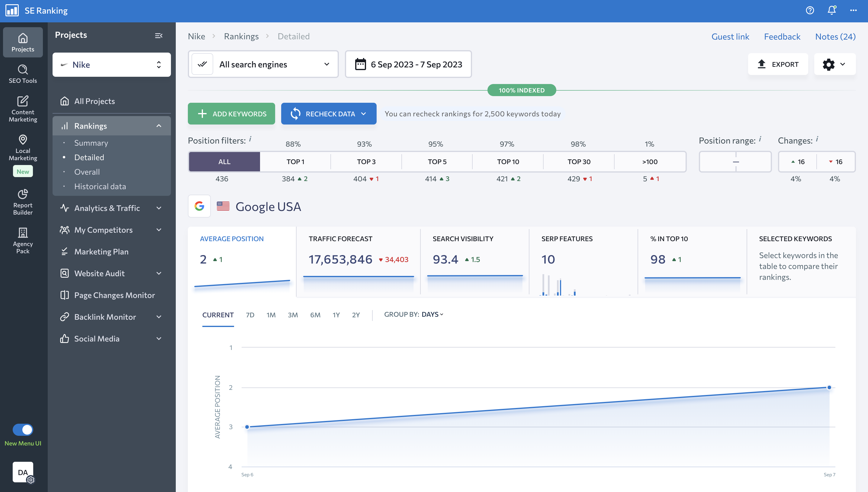The width and height of the screenshot is (868, 492).
Task: Open the Group By Days dropdown
Action: click(432, 314)
